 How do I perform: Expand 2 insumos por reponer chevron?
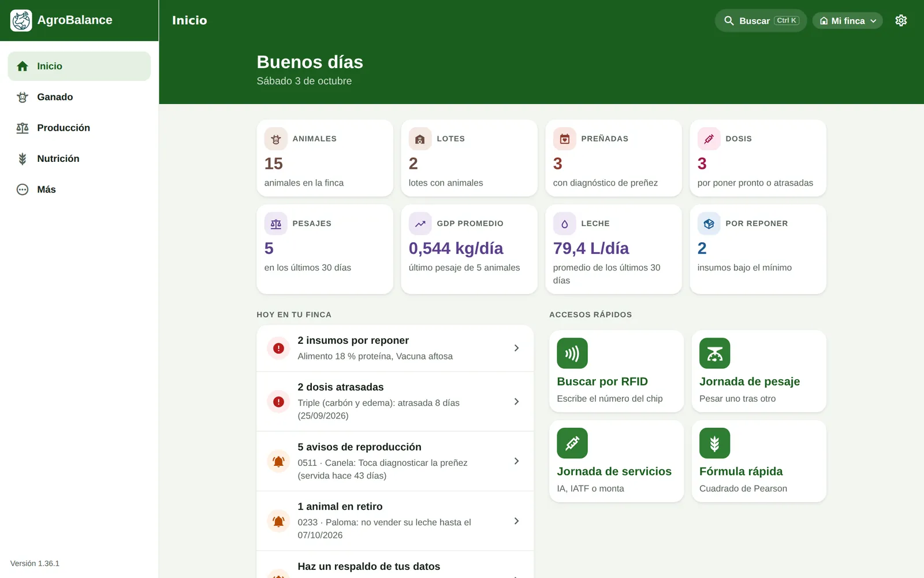point(516,348)
